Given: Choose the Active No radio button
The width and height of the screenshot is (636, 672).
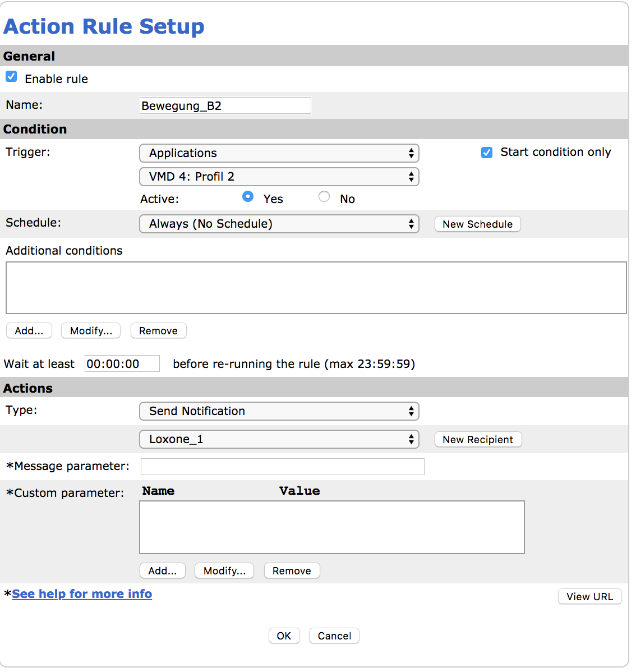Looking at the screenshot, I should (324, 197).
